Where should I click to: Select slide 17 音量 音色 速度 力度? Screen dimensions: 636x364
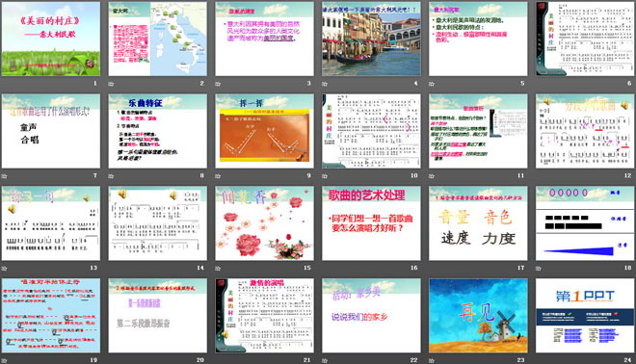coord(478,223)
